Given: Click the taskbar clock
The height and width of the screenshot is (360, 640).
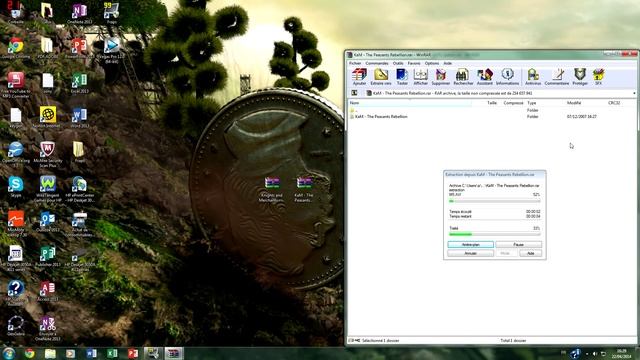Looking at the screenshot, I should pyautogui.click(x=621, y=353).
